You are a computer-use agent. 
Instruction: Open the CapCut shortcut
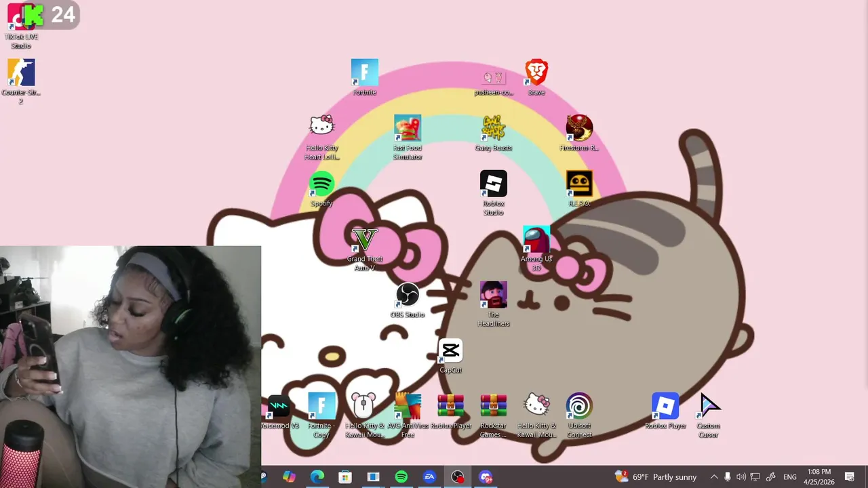point(450,355)
